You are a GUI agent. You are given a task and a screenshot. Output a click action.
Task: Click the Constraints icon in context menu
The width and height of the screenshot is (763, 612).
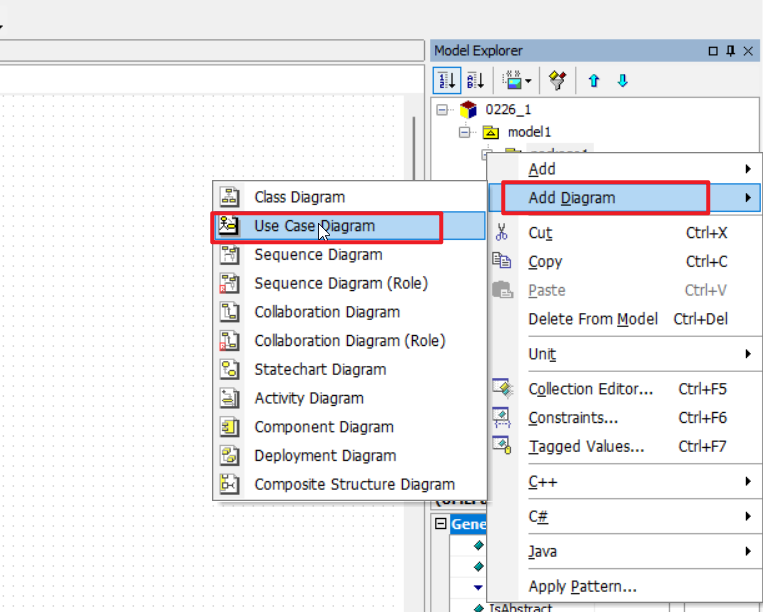click(x=501, y=417)
